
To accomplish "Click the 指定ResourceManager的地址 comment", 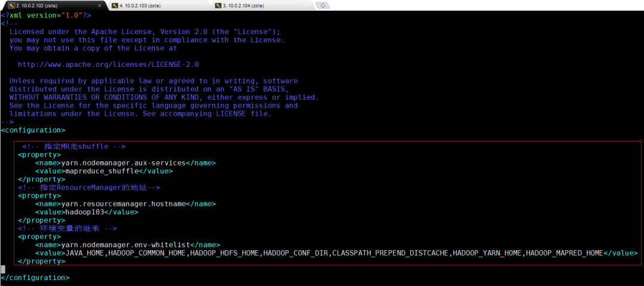I will (89, 187).
